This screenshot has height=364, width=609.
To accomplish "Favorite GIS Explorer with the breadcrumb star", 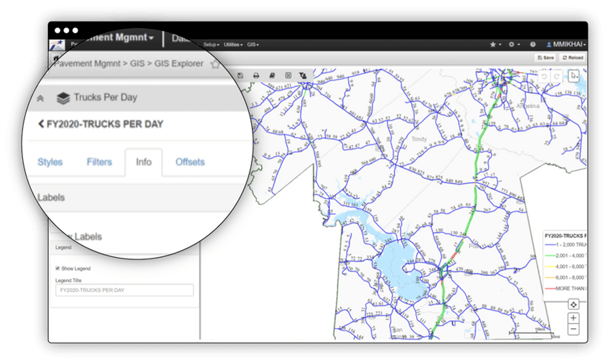I will coord(215,64).
